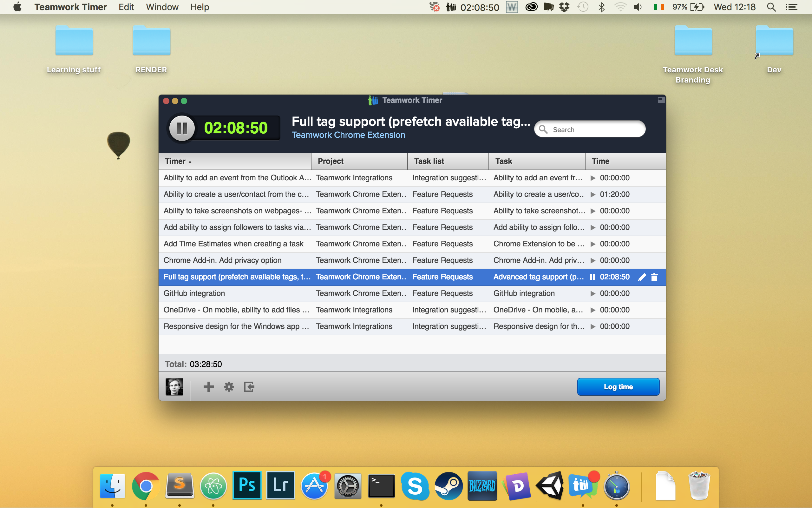Click the Creative Cloud menu bar icon

(531, 7)
